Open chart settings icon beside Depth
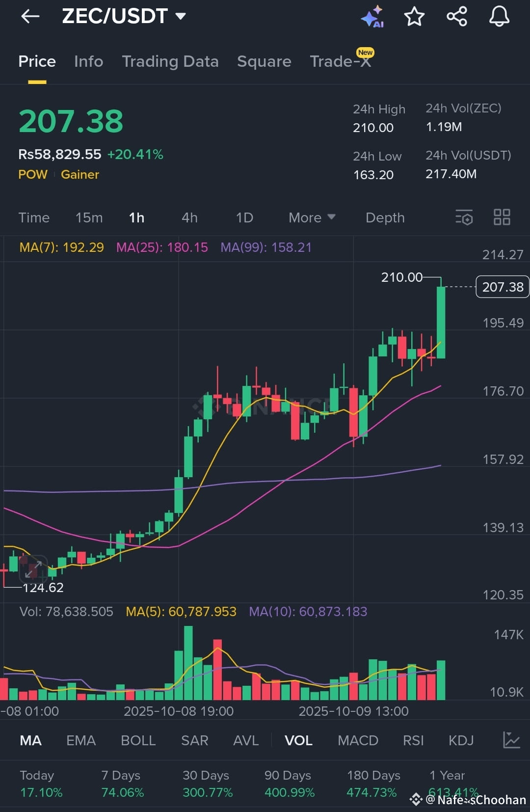 [464, 217]
